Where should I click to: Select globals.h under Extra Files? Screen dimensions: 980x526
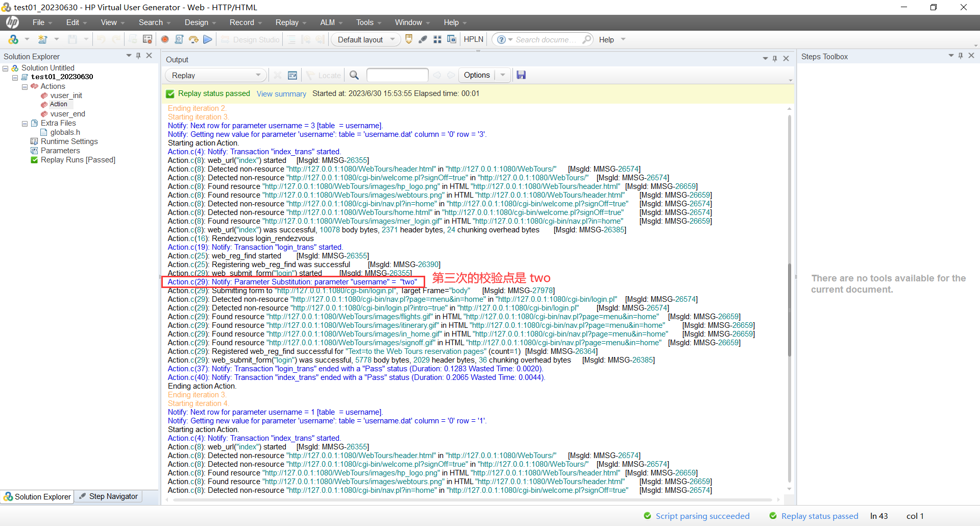pos(65,132)
